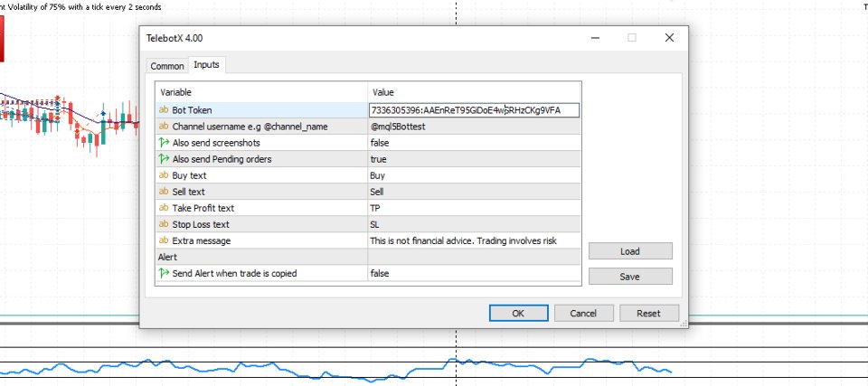Select the Send Alert when trade is copied label
This screenshot has width=868, height=386.
pyautogui.click(x=234, y=274)
